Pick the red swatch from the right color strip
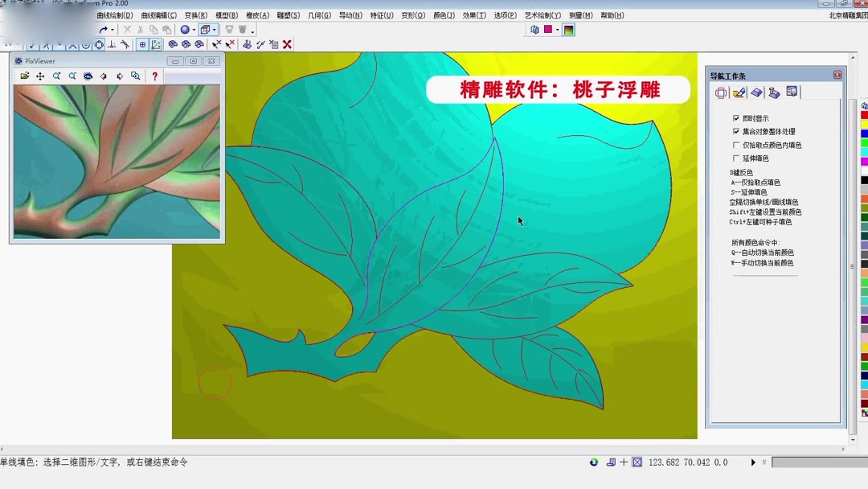868x489 pixels. [863, 114]
